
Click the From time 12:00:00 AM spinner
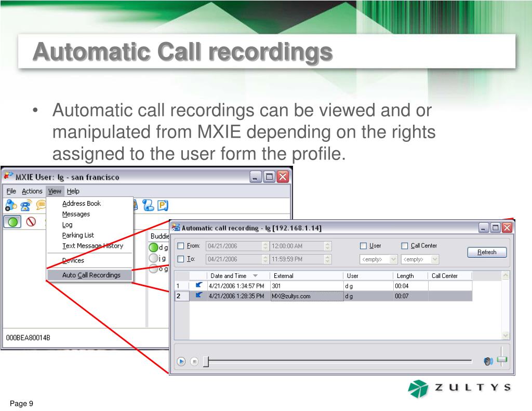[x=327, y=246]
